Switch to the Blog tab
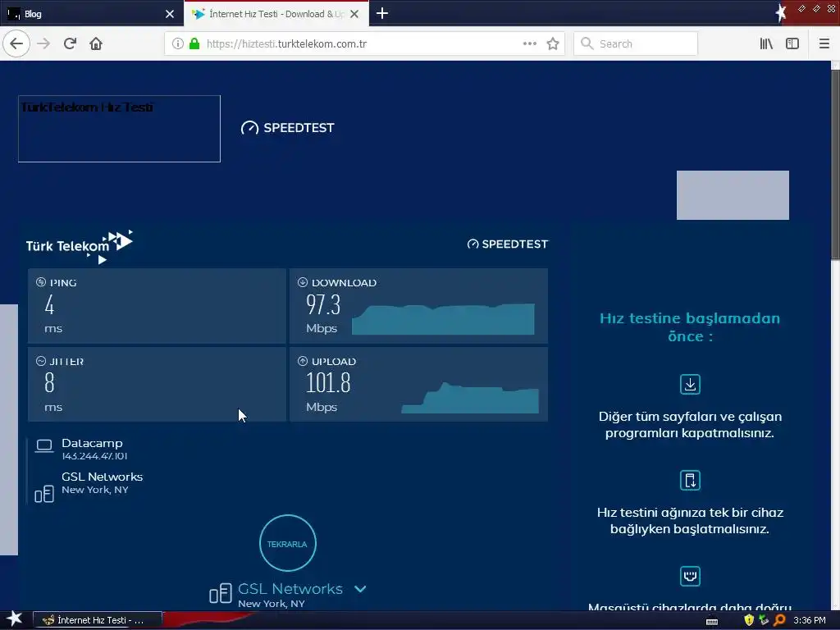Image resolution: width=840 pixels, height=630 pixels. pyautogui.click(x=92, y=14)
